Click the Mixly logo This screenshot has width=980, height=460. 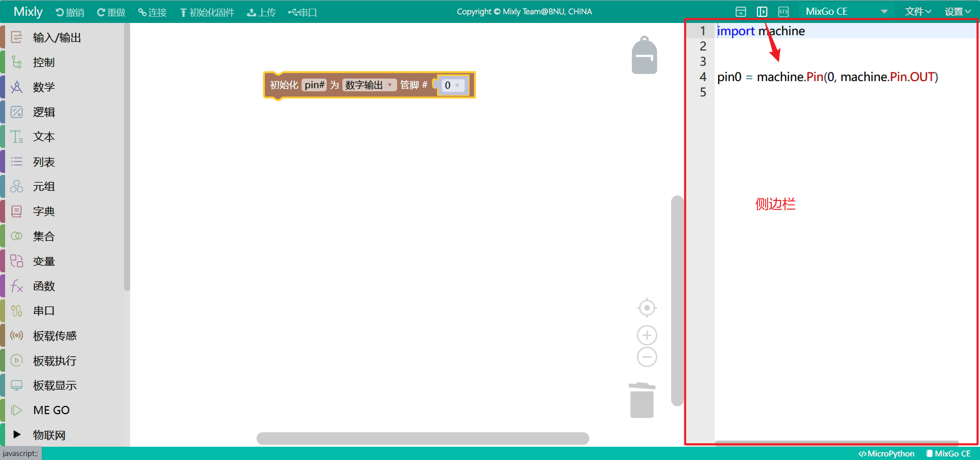pos(28,12)
